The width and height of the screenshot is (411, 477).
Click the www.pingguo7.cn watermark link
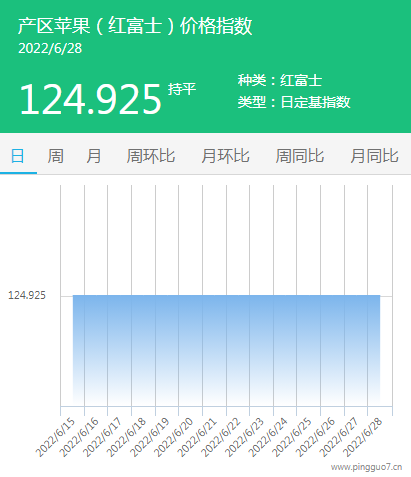(366, 467)
